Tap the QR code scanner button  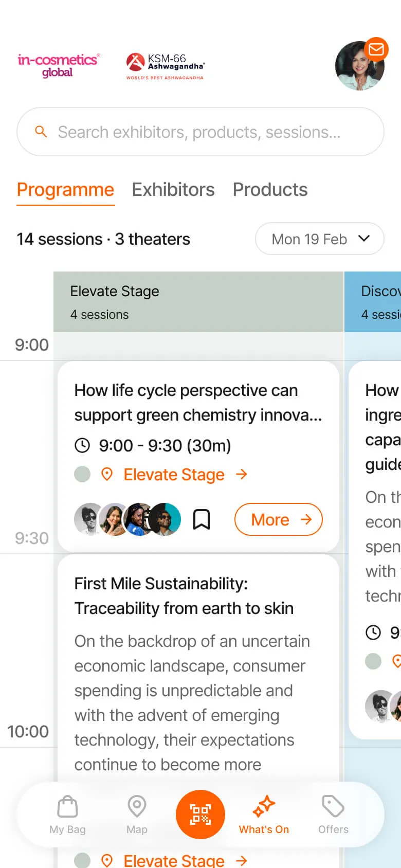(x=200, y=814)
